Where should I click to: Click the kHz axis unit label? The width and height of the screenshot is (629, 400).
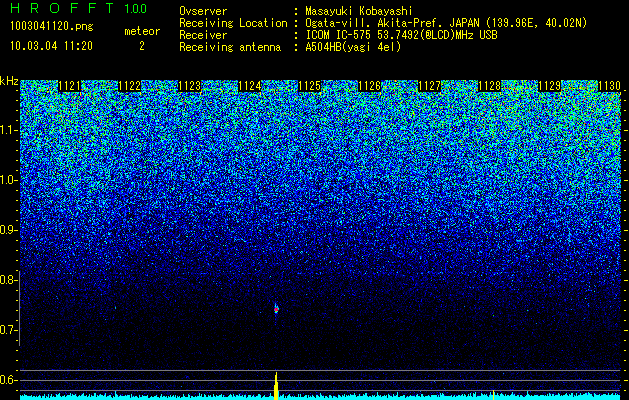click(x=9, y=81)
